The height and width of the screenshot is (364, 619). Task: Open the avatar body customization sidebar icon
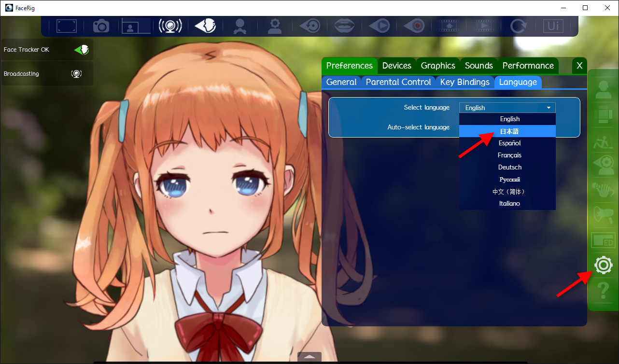pos(604,115)
